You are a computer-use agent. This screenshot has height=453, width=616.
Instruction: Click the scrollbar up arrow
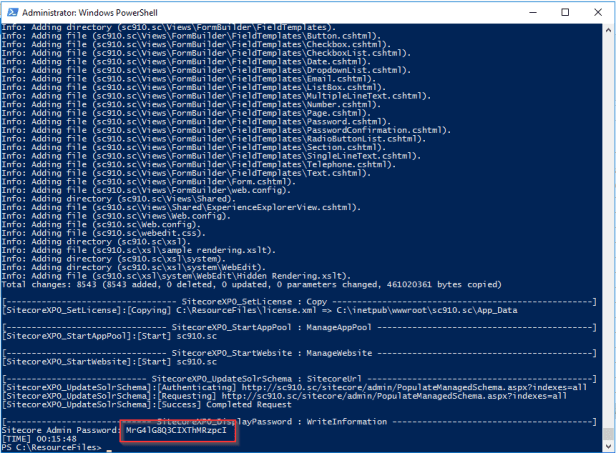tap(609, 30)
